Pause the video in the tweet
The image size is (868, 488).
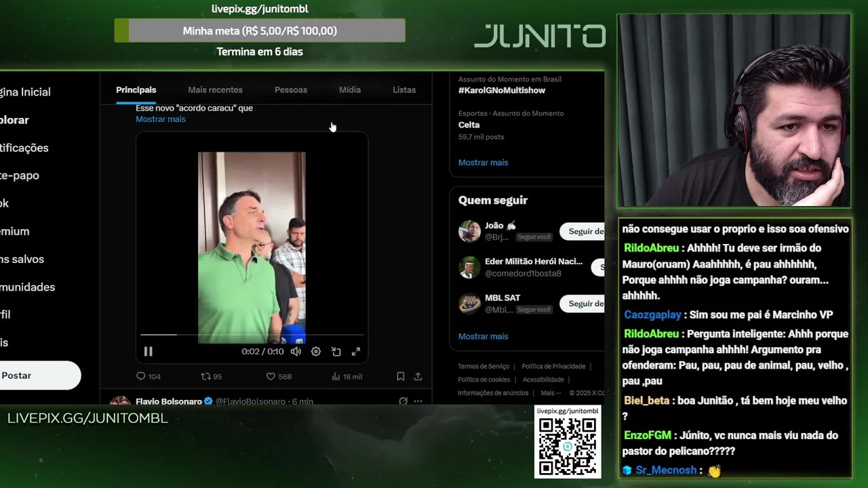tap(148, 351)
